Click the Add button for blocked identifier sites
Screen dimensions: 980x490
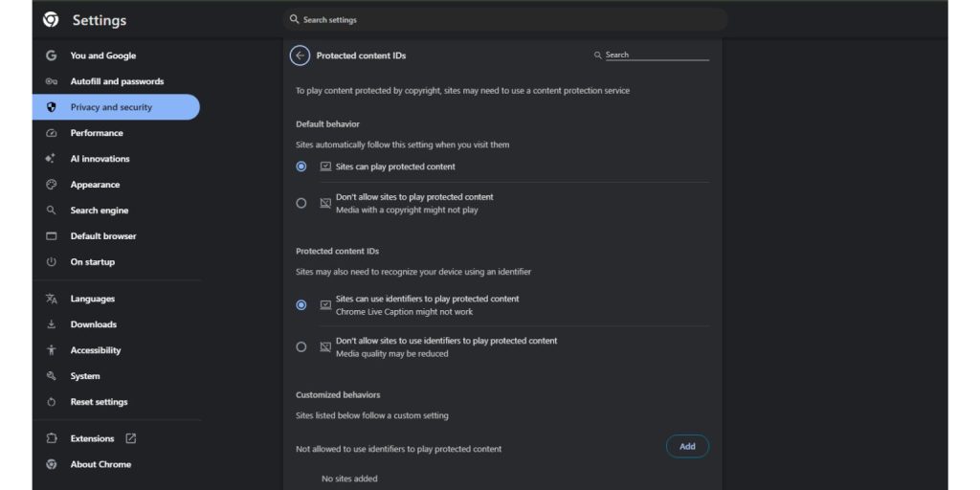tap(687, 446)
